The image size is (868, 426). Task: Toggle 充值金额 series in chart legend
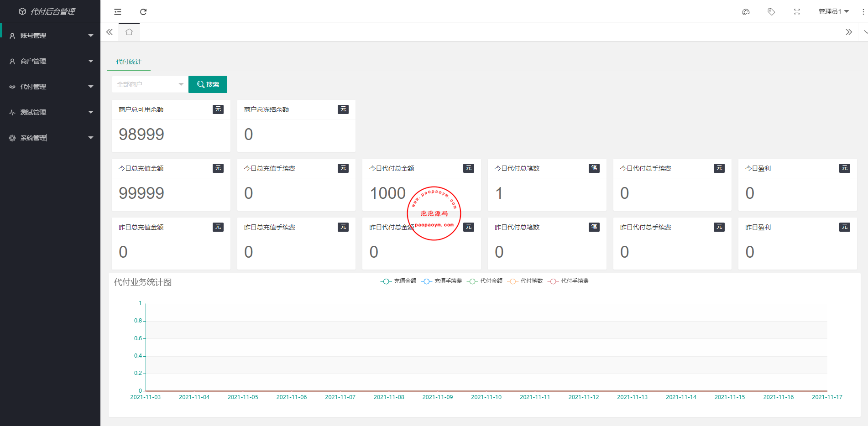point(398,281)
